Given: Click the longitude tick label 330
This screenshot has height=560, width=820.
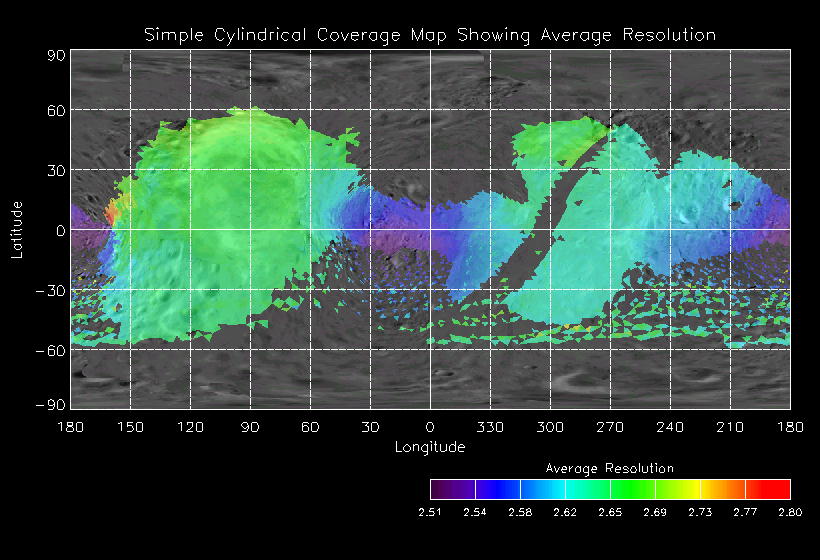Looking at the screenshot, I should pos(490,427).
